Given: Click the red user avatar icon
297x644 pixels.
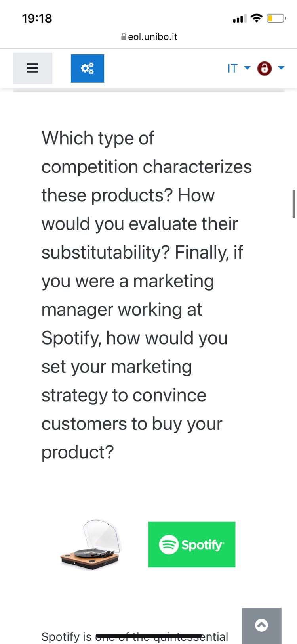Looking at the screenshot, I should click(265, 68).
